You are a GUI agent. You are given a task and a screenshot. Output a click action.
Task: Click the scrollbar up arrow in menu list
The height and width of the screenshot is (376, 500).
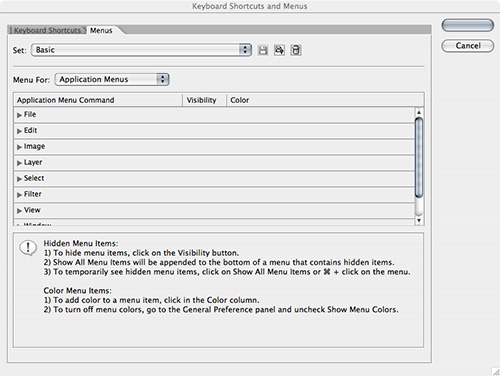tap(419, 112)
